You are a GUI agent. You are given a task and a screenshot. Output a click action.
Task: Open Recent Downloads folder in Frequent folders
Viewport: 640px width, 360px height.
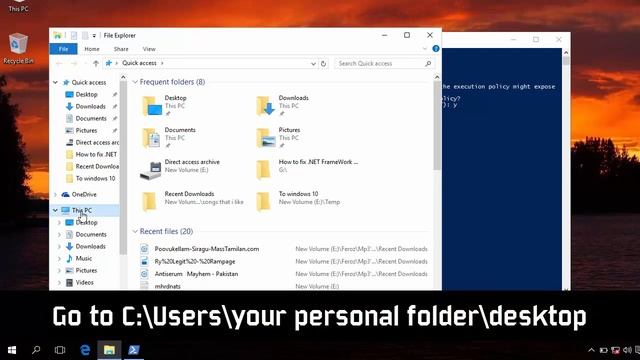tap(149, 202)
